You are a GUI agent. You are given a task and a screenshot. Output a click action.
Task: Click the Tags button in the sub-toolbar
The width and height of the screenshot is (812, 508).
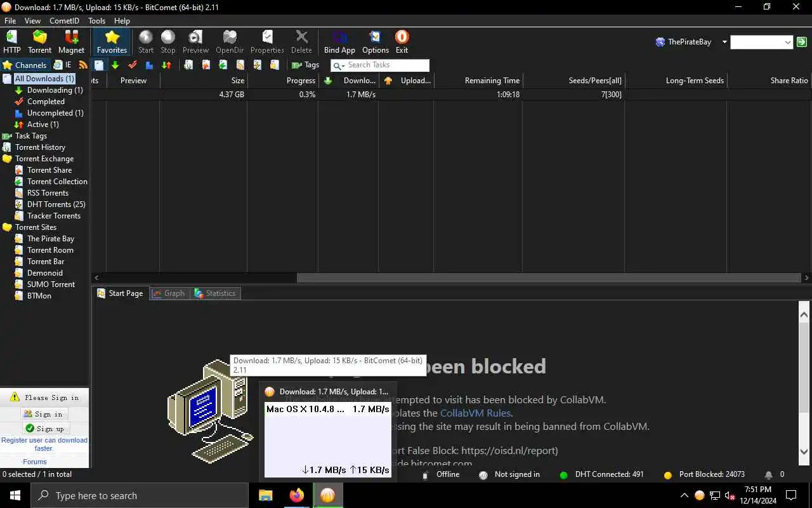click(x=305, y=65)
